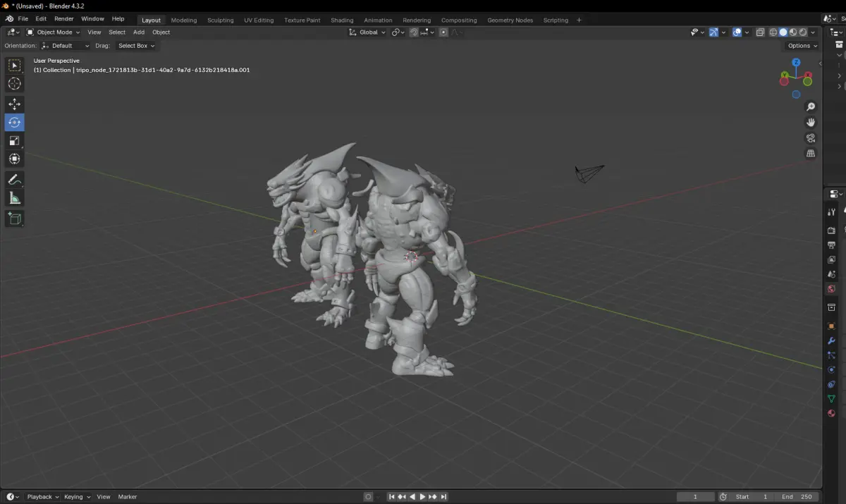Viewport: 846px width, 504px height.
Task: Open the viewport shading options dropdown
Action: [814, 32]
